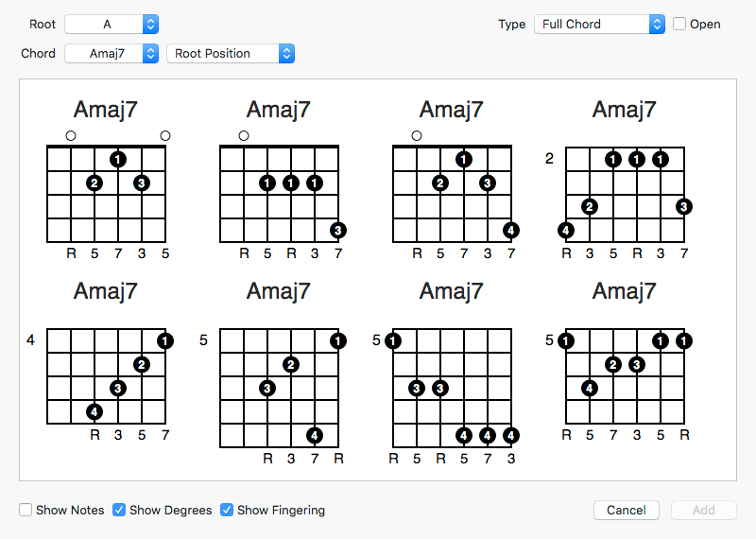The height and width of the screenshot is (539, 756).
Task: Enable the Show Notes checkbox
Action: [26, 510]
